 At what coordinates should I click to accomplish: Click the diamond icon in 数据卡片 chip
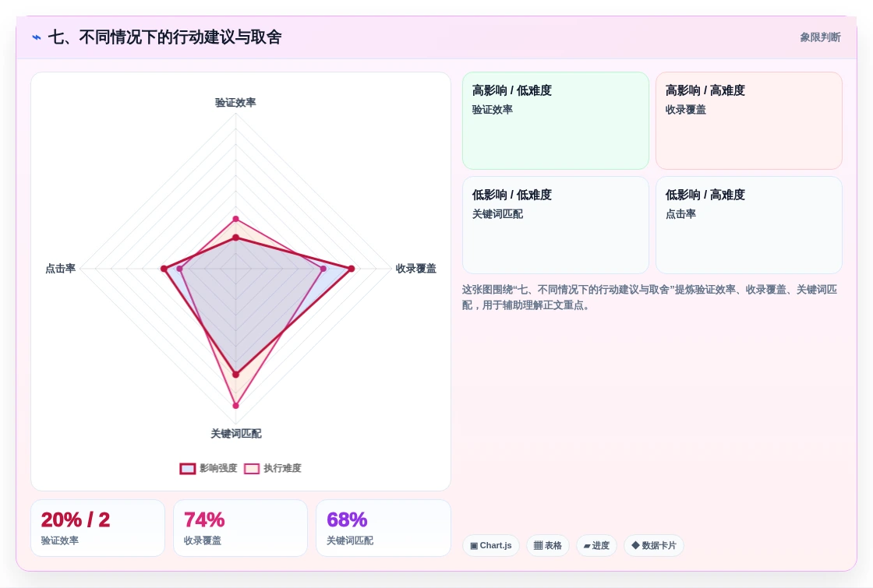(635, 545)
